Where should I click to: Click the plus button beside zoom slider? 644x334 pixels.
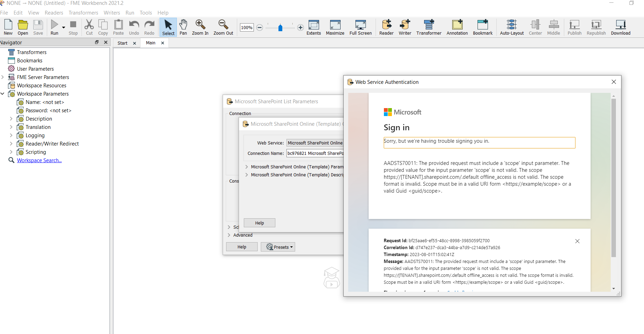(x=300, y=28)
